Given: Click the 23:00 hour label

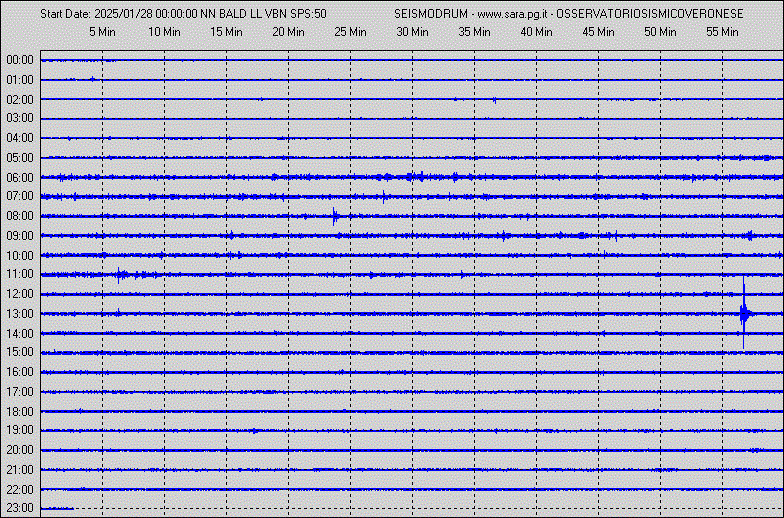Looking at the screenshot, I should [x=20, y=508].
